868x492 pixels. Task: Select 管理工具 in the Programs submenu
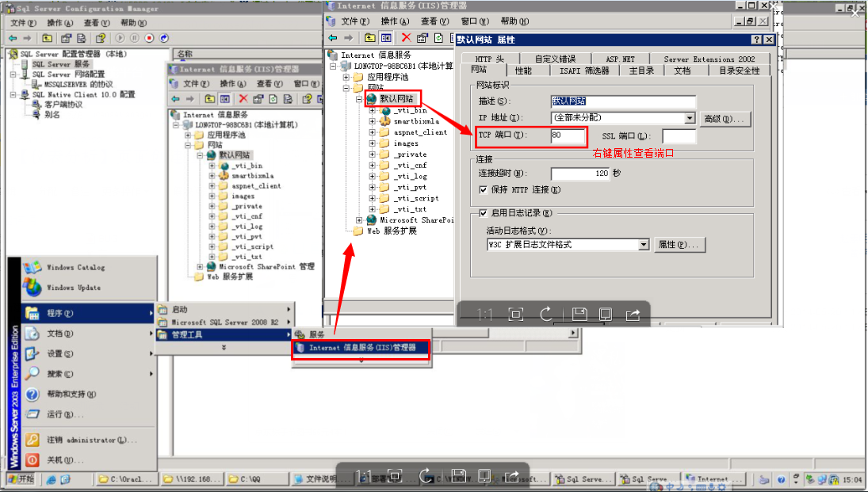[x=224, y=335]
